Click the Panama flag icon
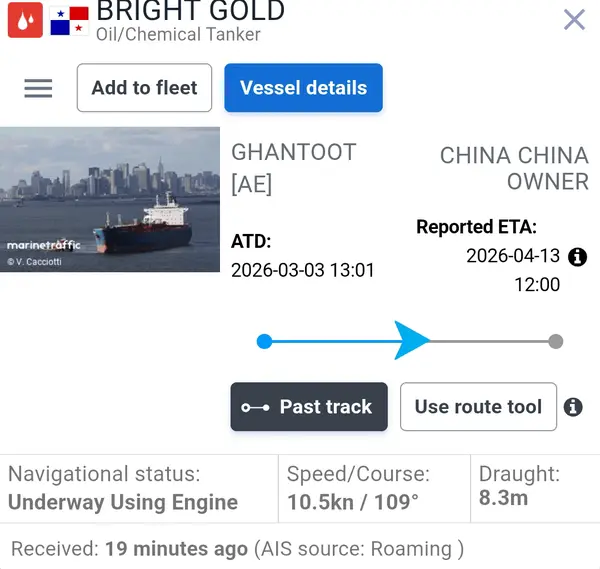The height and width of the screenshot is (569, 600). 69,20
